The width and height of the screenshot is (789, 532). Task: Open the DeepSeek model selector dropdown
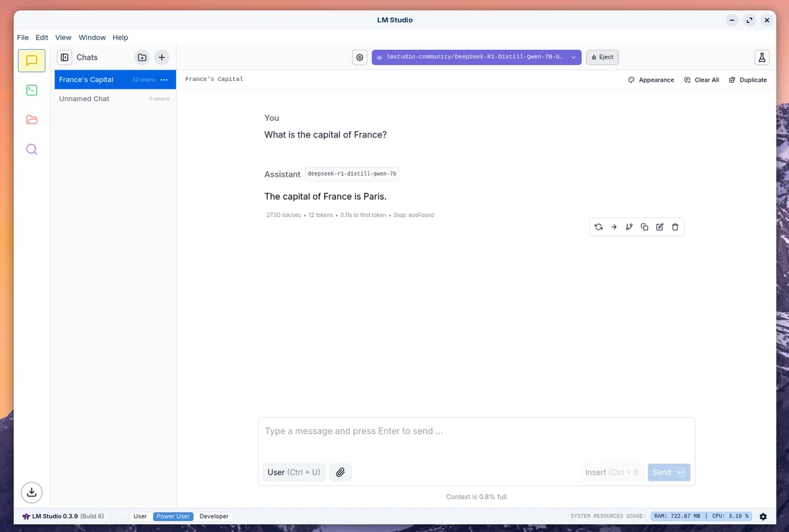click(477, 57)
